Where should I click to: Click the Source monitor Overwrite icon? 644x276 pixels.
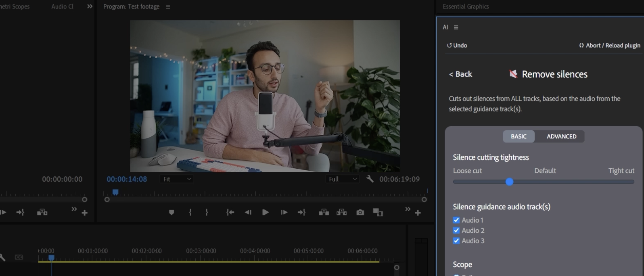(x=42, y=212)
